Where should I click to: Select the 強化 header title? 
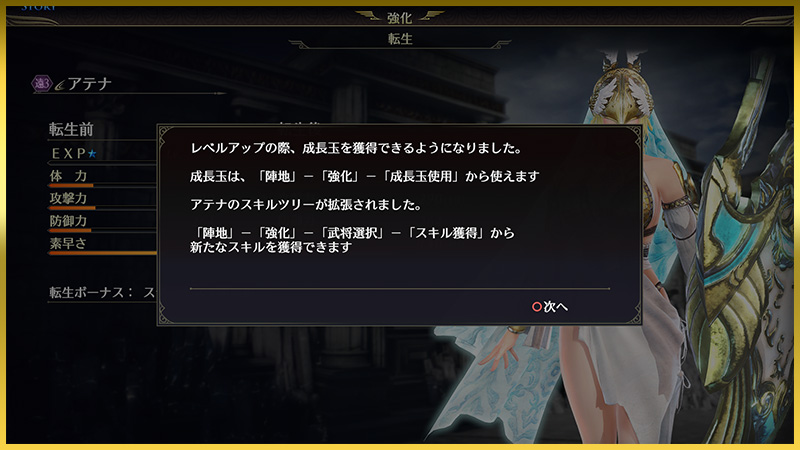(x=399, y=18)
